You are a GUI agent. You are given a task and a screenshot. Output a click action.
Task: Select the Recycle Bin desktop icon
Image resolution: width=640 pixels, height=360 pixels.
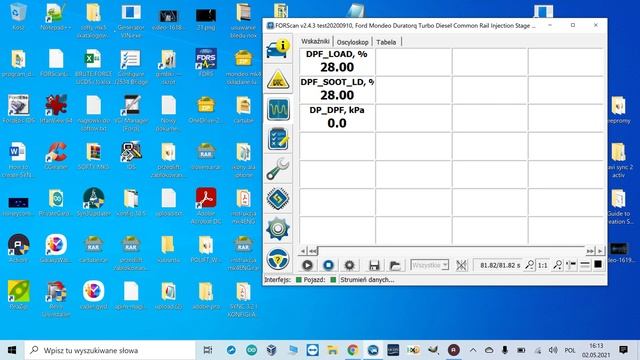[x=18, y=16]
